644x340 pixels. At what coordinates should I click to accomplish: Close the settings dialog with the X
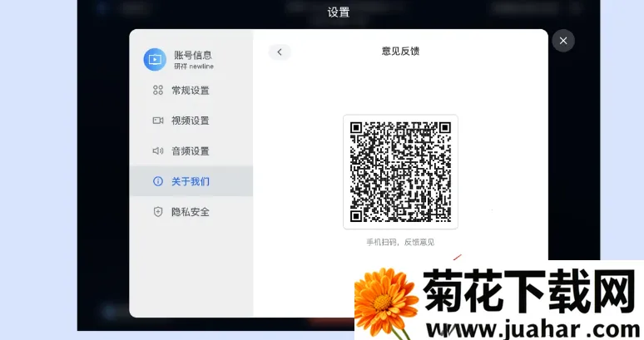click(x=563, y=41)
